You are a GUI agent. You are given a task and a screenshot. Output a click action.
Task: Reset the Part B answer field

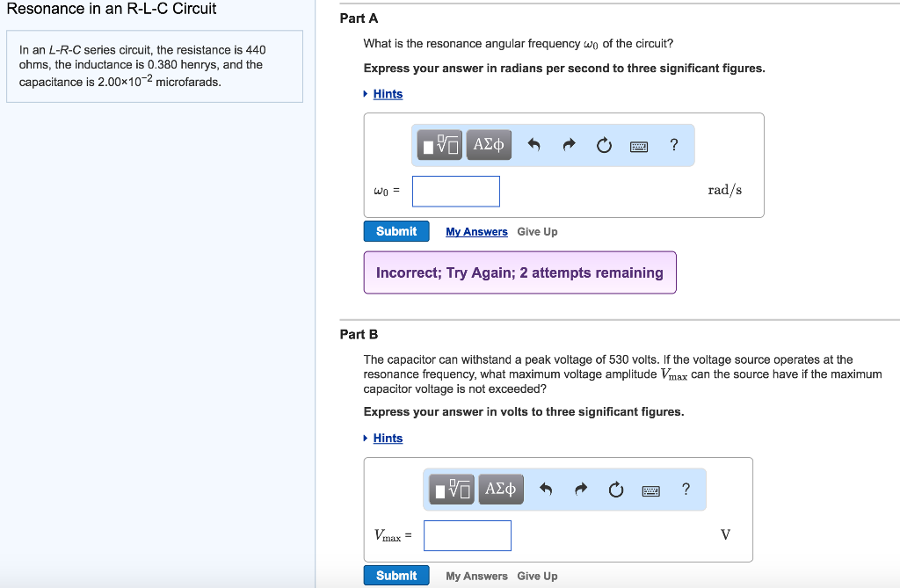pos(615,490)
